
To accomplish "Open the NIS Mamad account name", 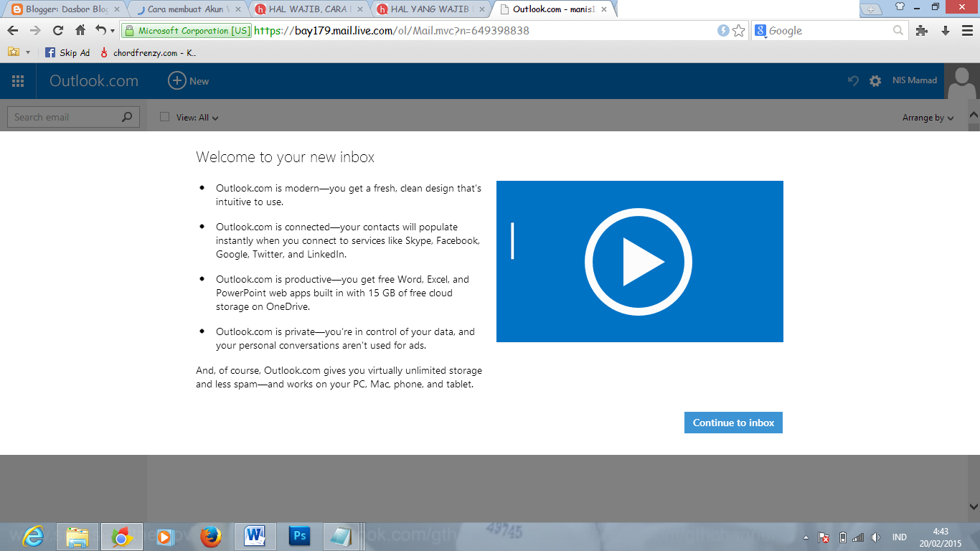I will tap(915, 80).
